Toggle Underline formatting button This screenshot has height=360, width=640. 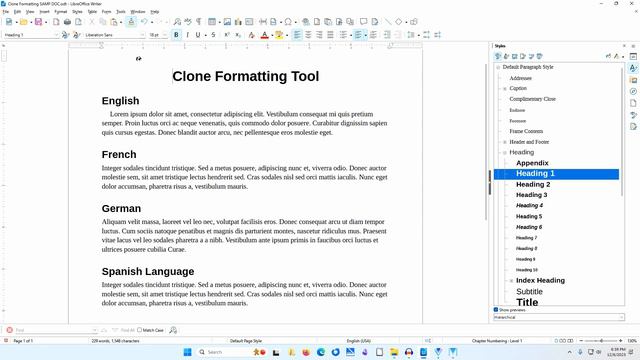click(x=198, y=35)
